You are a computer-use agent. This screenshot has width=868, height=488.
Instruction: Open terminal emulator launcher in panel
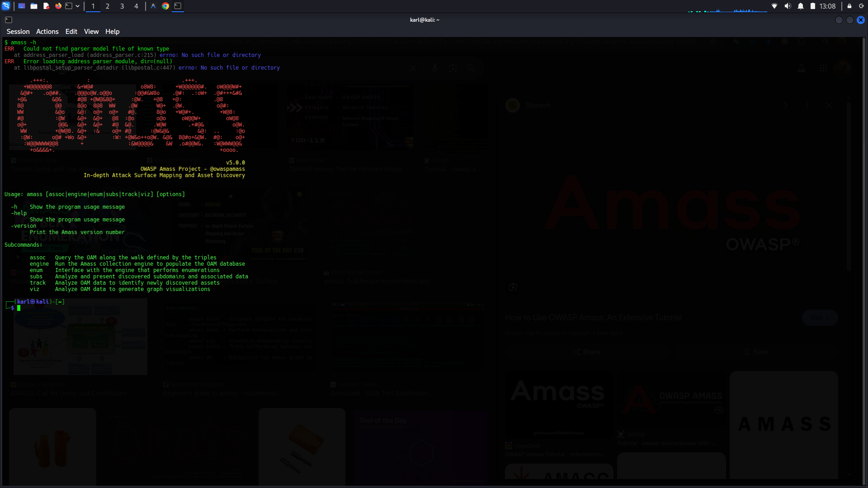69,6
